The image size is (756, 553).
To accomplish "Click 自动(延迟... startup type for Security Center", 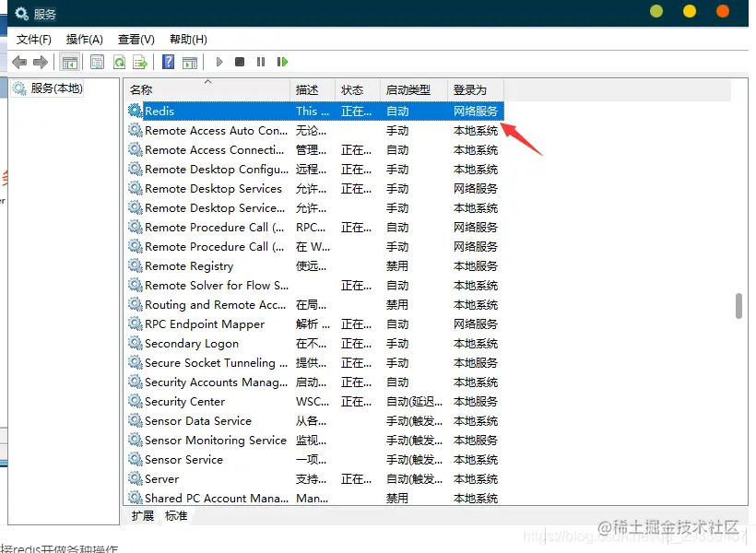I will click(x=414, y=402).
